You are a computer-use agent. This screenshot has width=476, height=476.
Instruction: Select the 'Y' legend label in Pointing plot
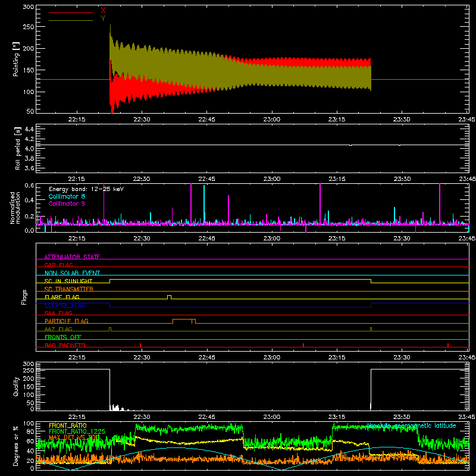pos(103,18)
